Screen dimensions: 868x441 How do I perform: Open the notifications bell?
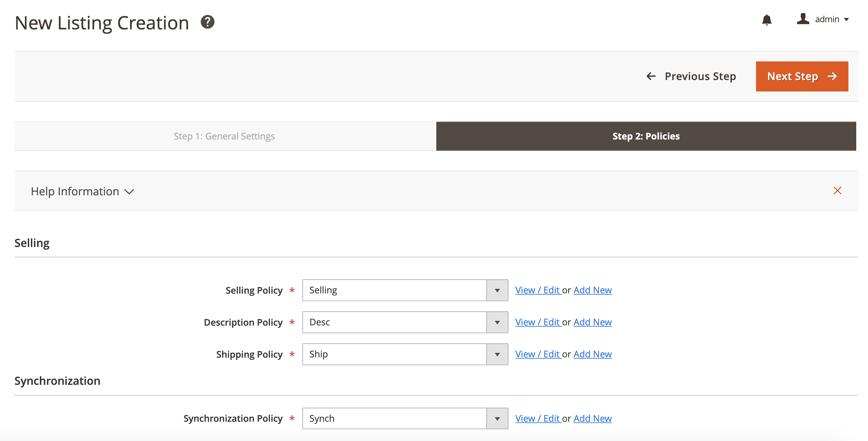[x=766, y=20]
